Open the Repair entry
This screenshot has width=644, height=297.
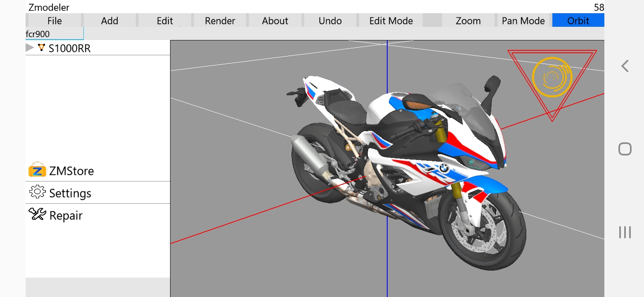[98, 215]
